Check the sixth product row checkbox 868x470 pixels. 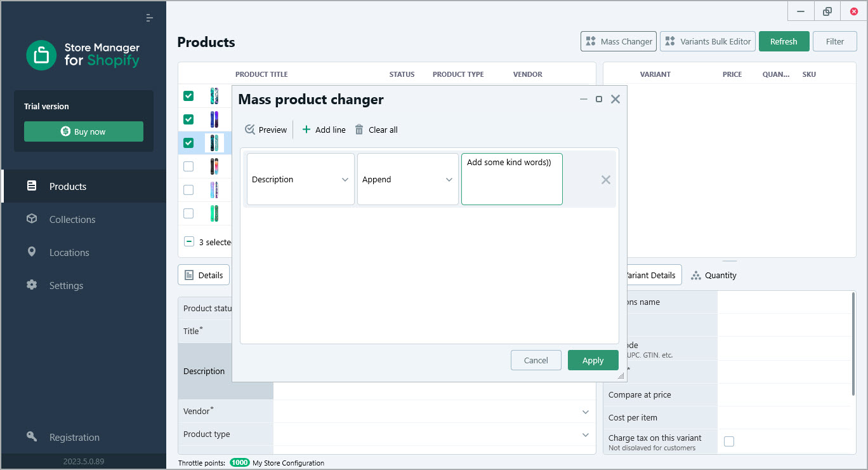[x=188, y=213]
